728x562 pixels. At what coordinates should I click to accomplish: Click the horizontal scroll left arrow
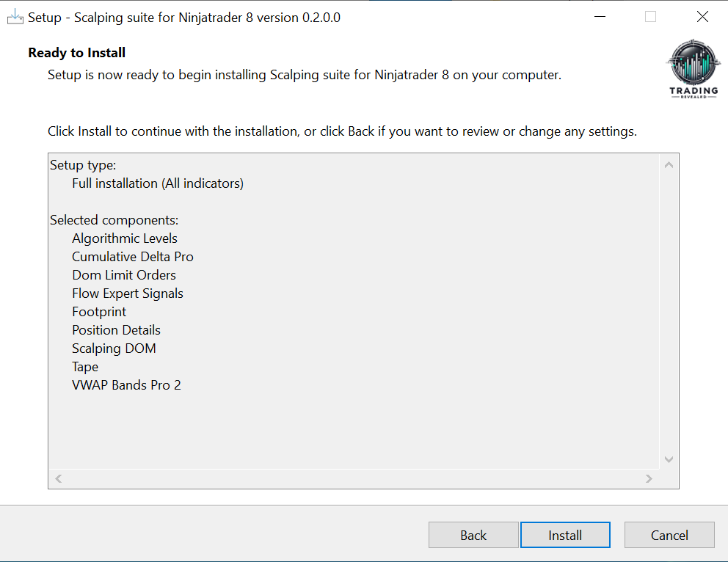point(59,478)
